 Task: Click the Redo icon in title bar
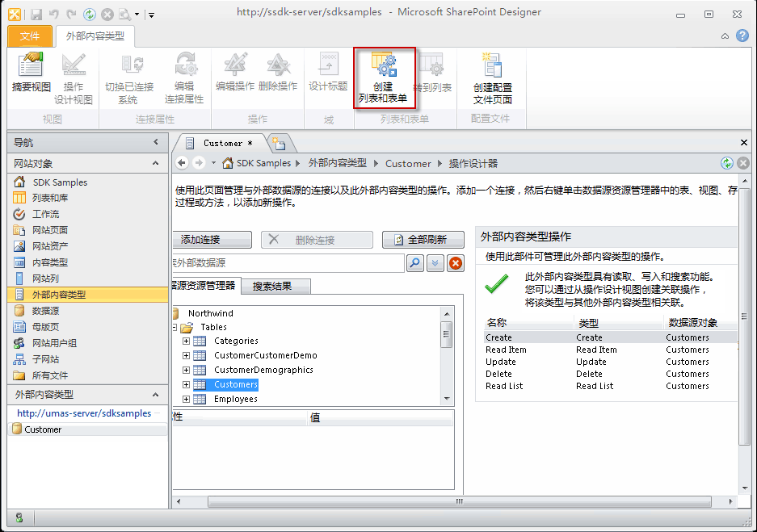(71, 15)
